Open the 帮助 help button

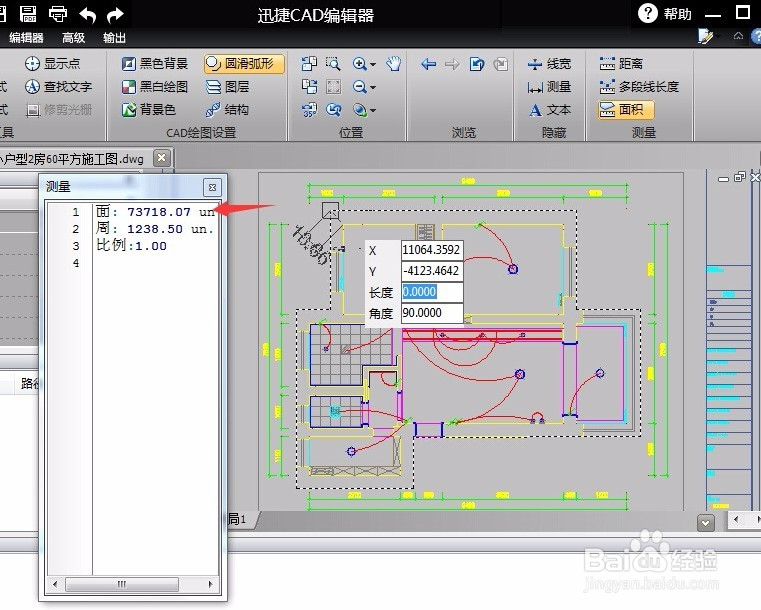click(665, 14)
